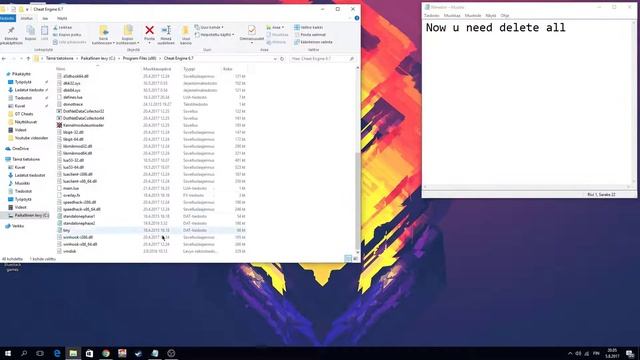The width and height of the screenshot is (640, 360).
Task: Click taskbar search magnifier icon
Action: click(x=24, y=353)
